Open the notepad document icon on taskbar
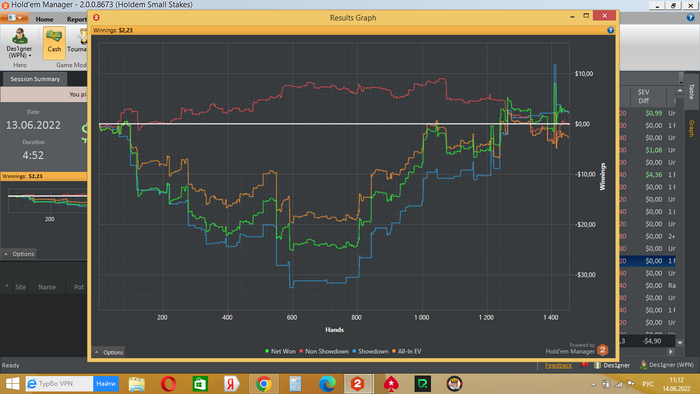Viewport: 700px width, 394px height. [x=295, y=384]
